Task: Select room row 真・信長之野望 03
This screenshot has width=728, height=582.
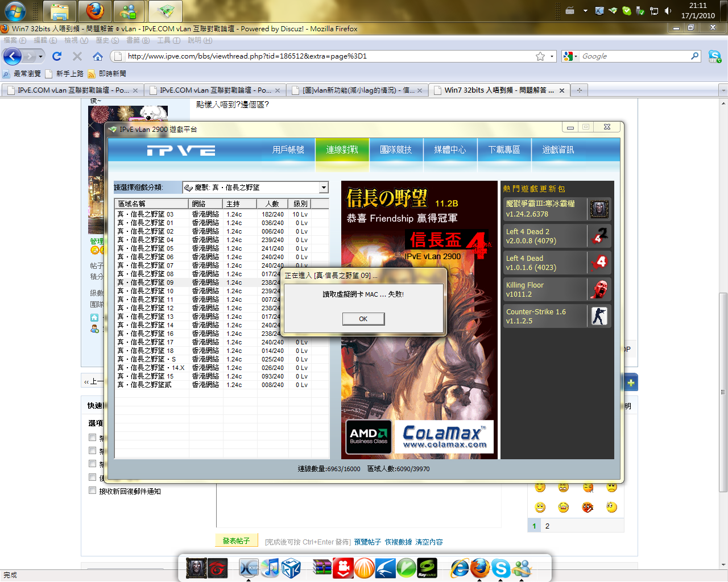Action: click(x=222, y=214)
